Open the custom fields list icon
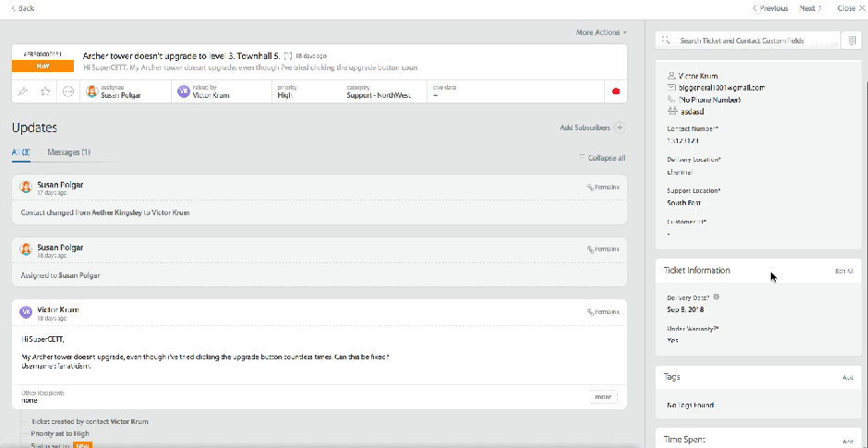Image resolution: width=868 pixels, height=448 pixels. (x=851, y=41)
